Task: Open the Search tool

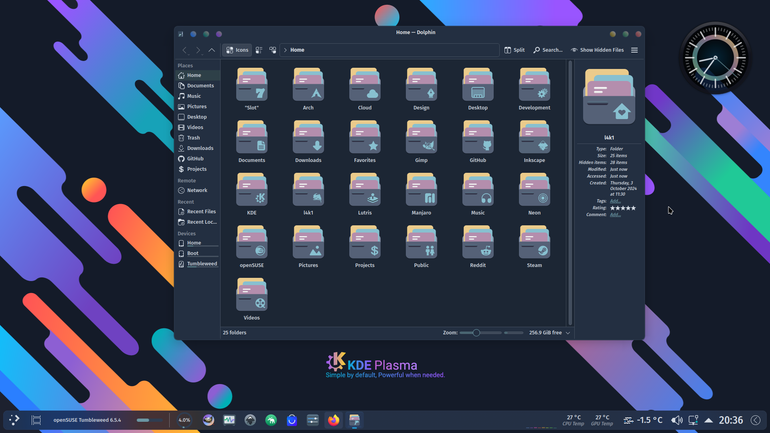Action: coord(548,50)
